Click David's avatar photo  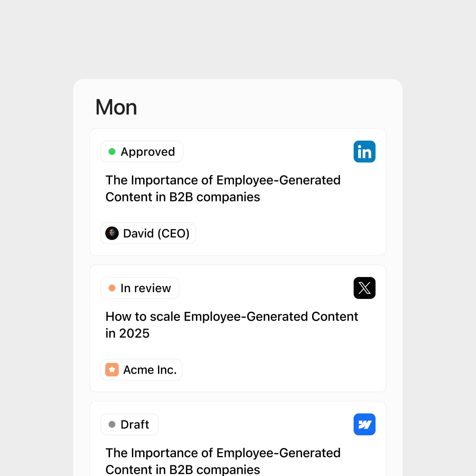[112, 233]
